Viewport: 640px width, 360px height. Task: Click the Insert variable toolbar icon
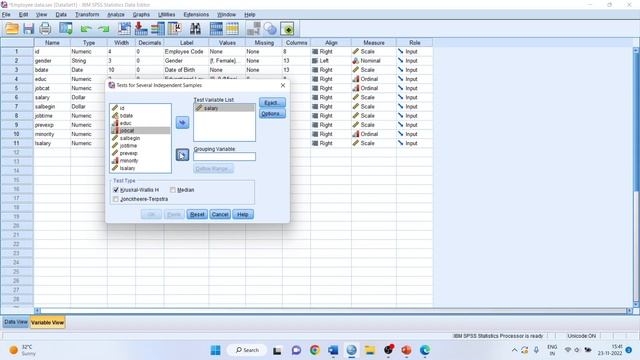click(232, 29)
